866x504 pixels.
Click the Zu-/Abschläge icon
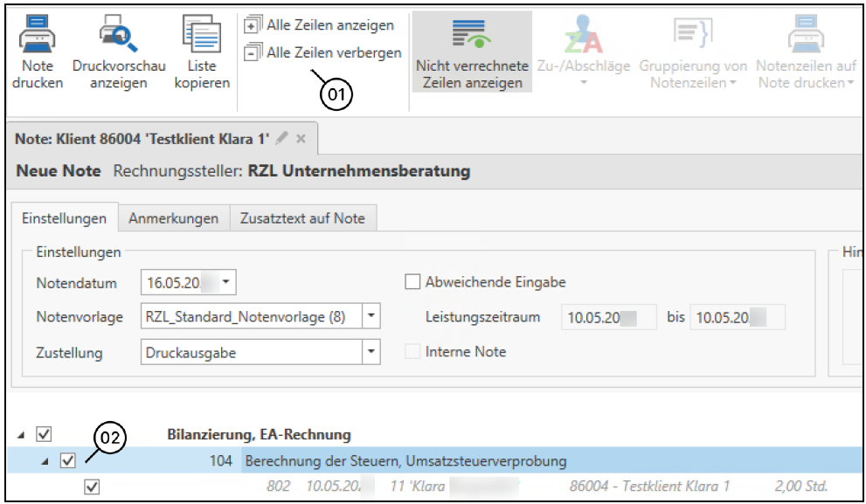[583, 37]
